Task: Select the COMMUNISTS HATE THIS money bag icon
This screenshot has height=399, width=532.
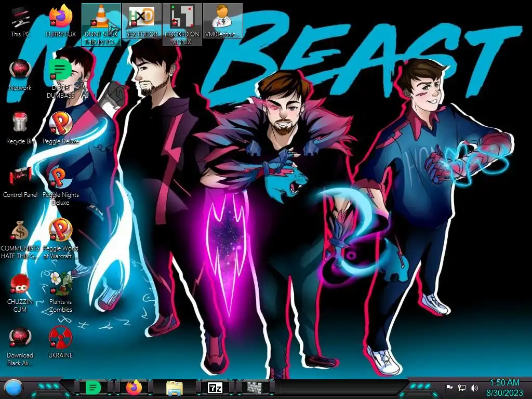Action: pyautogui.click(x=20, y=240)
